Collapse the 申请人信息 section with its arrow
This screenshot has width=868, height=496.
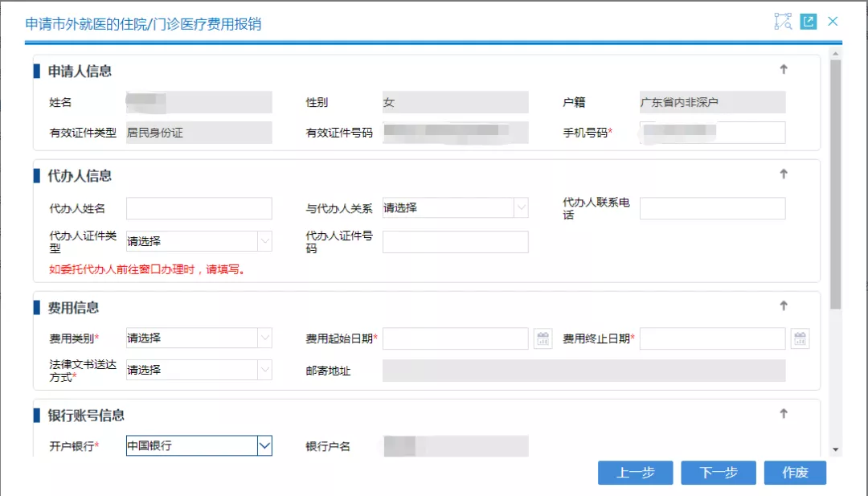coord(784,70)
